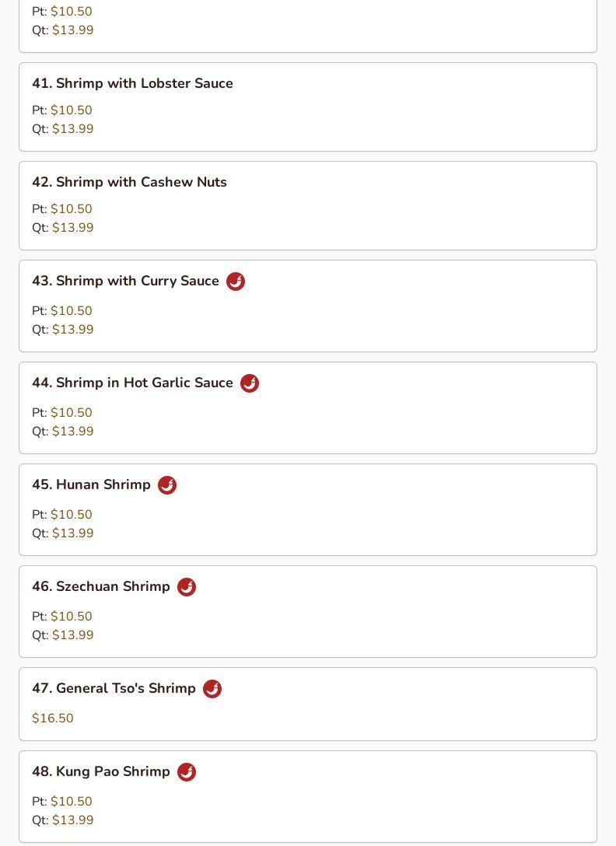Click the pint price under Kung Pao Shrimp

pos(71,802)
